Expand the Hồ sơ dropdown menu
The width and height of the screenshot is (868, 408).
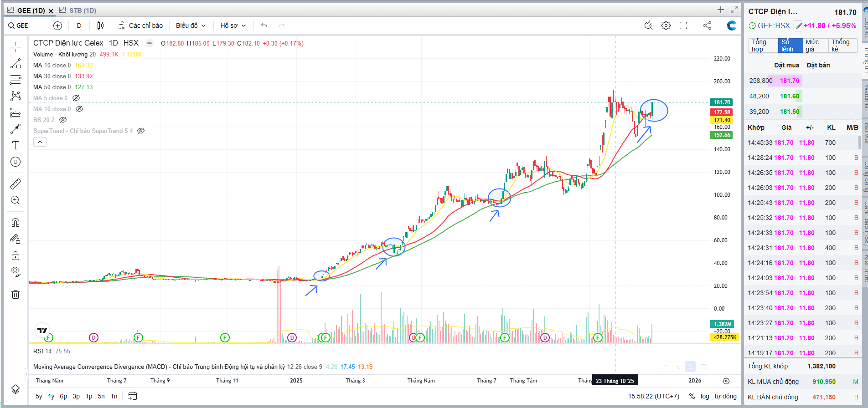[233, 25]
